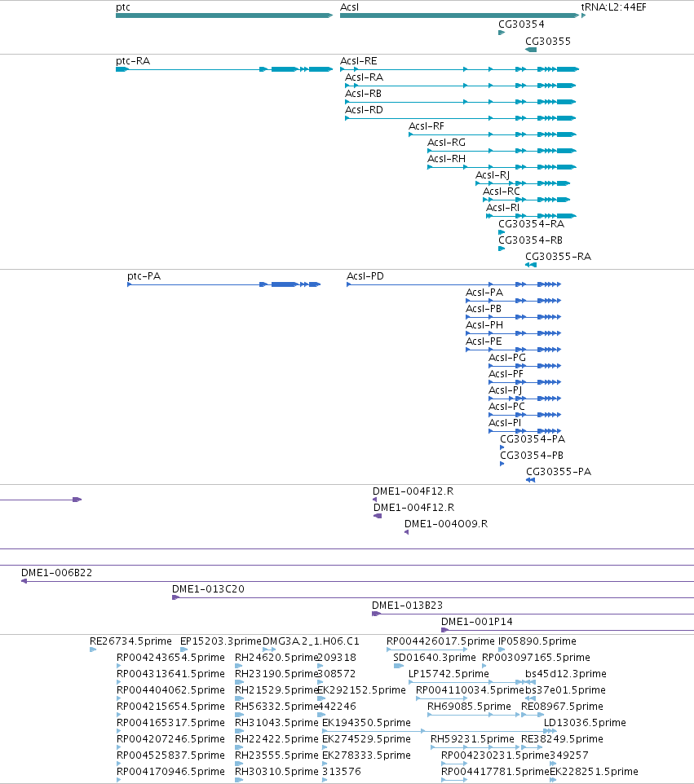694x784 pixels.
Task: Click the CG30354-RA transcript label
Action: 532,224
